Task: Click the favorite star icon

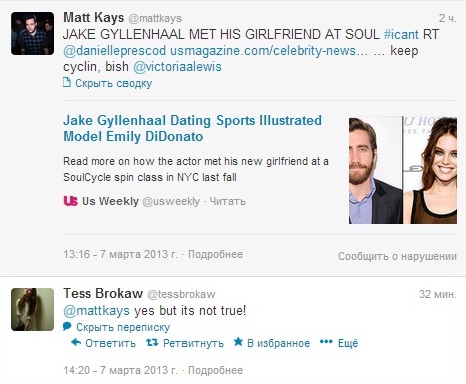Action: [x=238, y=342]
